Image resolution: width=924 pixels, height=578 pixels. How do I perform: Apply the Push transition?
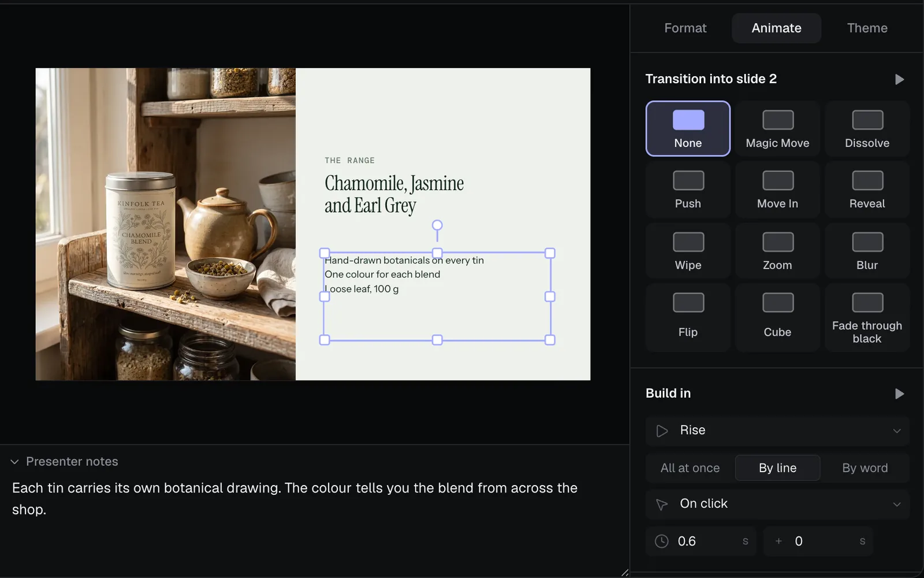click(688, 190)
